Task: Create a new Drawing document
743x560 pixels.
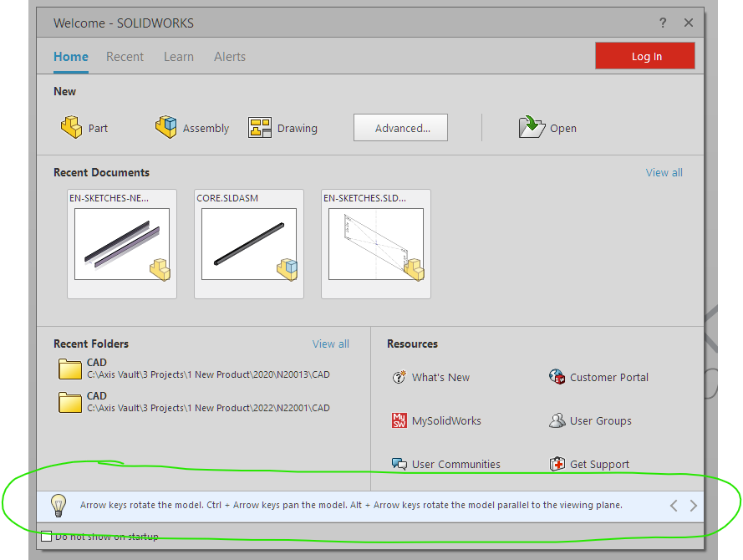Action: tap(282, 127)
